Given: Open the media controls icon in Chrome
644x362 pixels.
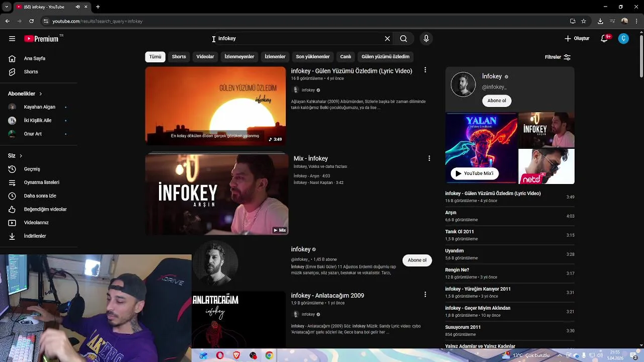Looking at the screenshot, I should [612, 21].
